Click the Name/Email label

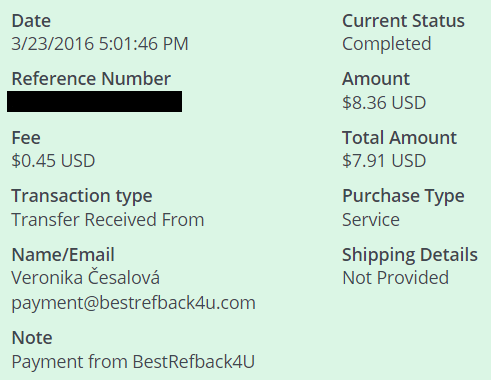coord(63,255)
